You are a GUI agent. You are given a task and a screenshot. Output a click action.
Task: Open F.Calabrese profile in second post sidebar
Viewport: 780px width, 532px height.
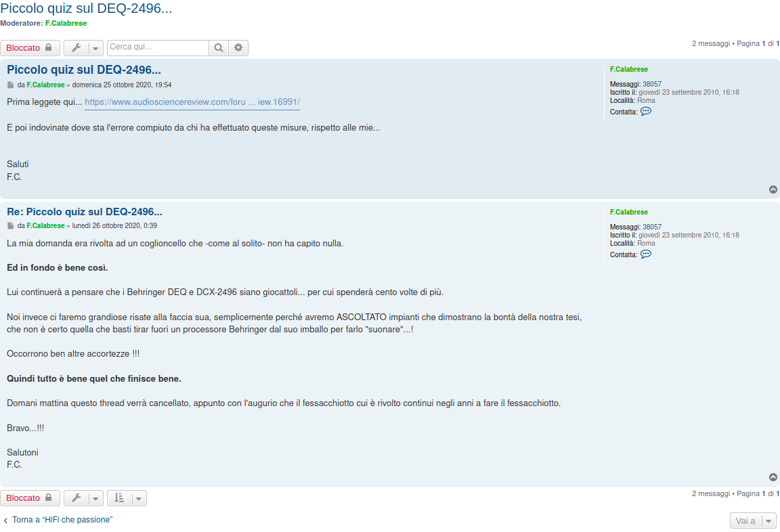point(629,212)
